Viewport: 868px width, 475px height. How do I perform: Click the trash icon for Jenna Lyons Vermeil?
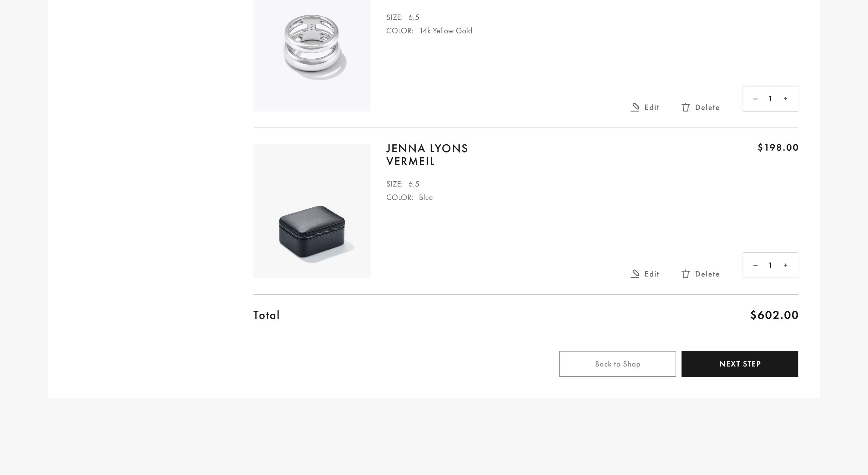685,274
